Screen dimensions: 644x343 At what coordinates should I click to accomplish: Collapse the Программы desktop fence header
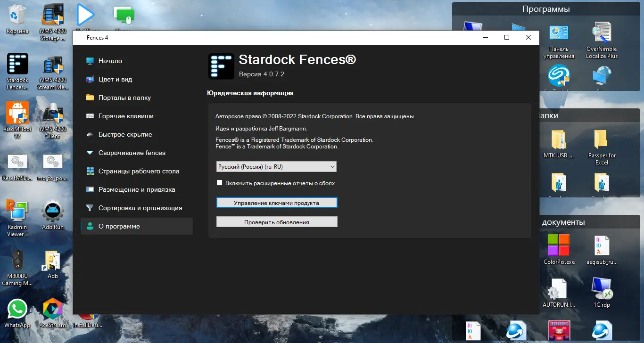(x=545, y=8)
